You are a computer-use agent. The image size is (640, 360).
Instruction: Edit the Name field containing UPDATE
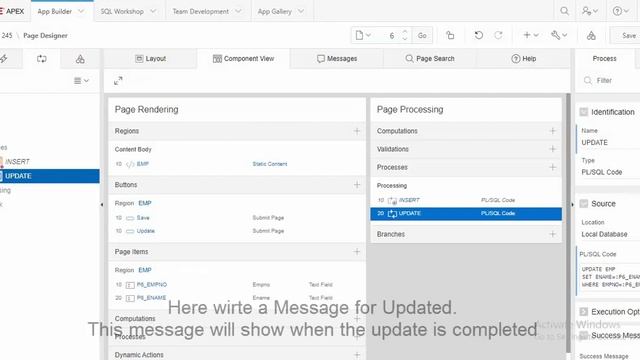(610, 142)
